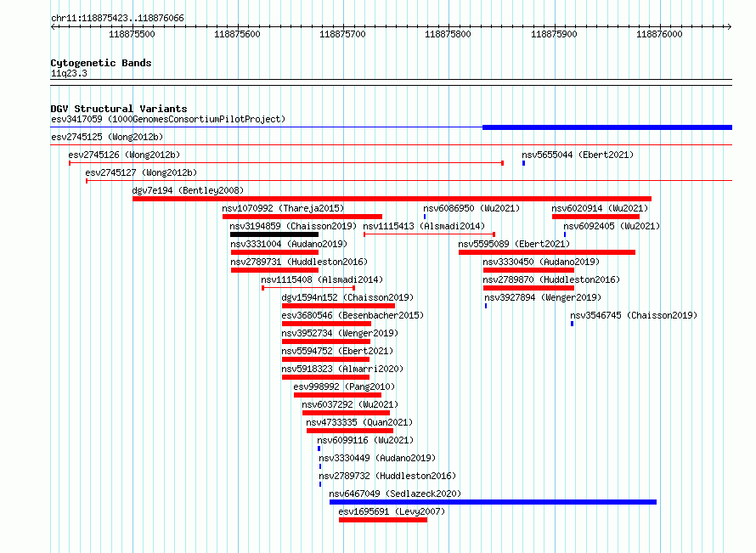The image size is (756, 553).
Task: Select nsv3331004 (Audano2019) label
Action: tap(289, 244)
